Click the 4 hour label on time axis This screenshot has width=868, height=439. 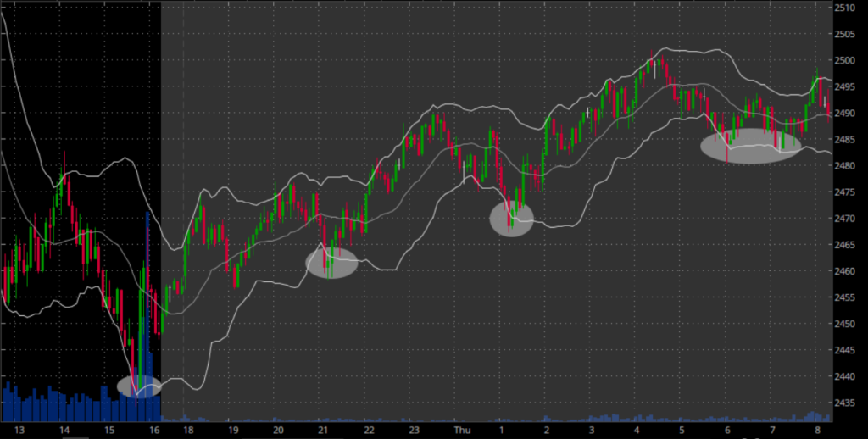pos(637,431)
